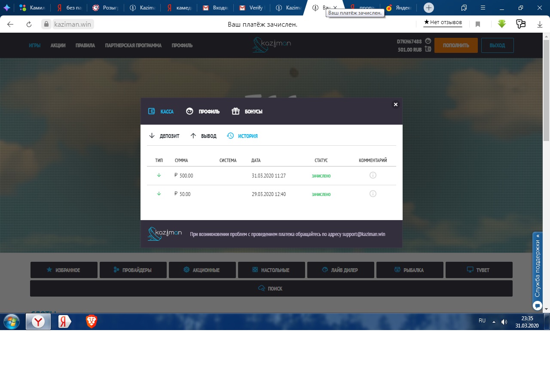The image size is (550, 392).
Task: Click the 'Нет отзывов' reviews link
Action: pos(443,22)
